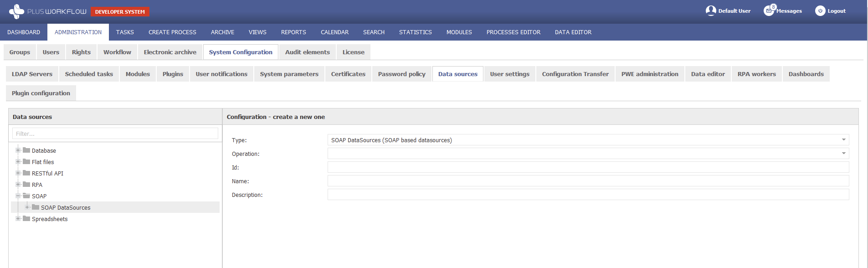Screen dimensions: 868x268
Task: Click the Spreadsheets folder icon
Action: coord(26,219)
